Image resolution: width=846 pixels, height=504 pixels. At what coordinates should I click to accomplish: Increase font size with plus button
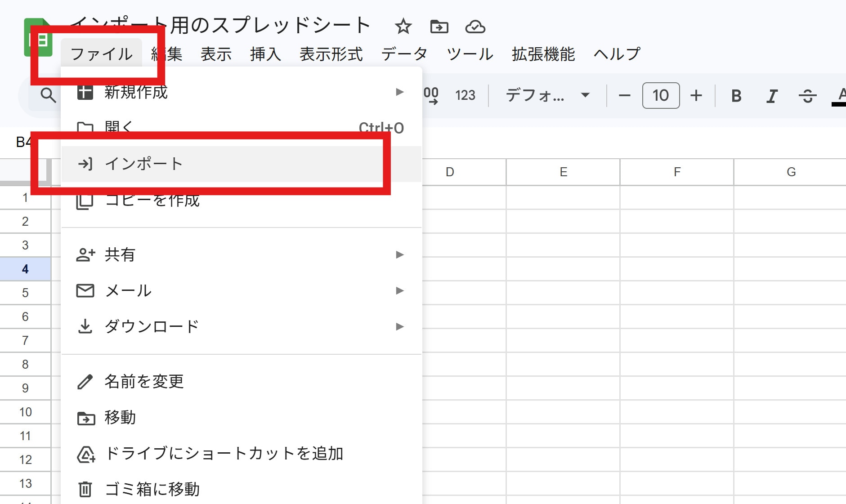[x=696, y=95]
